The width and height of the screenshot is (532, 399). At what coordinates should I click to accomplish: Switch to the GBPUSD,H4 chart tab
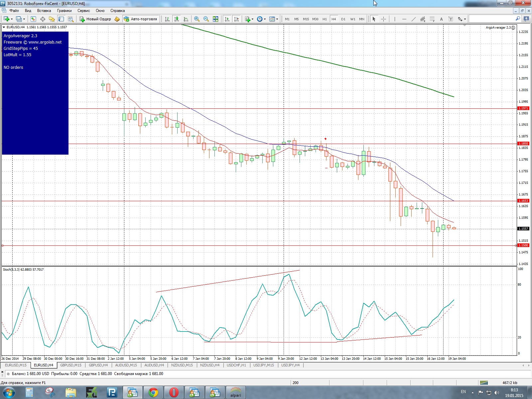click(98, 365)
